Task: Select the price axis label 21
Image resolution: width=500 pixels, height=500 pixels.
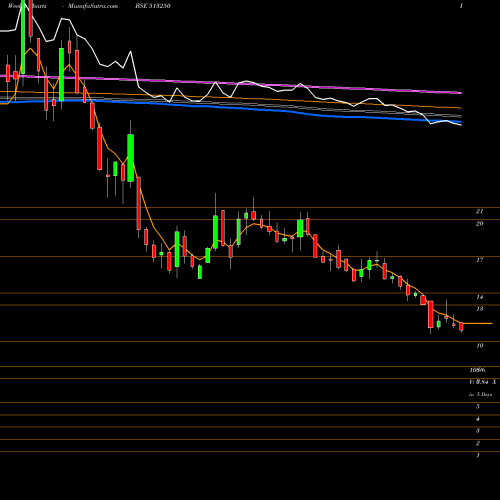Action: tap(479, 211)
